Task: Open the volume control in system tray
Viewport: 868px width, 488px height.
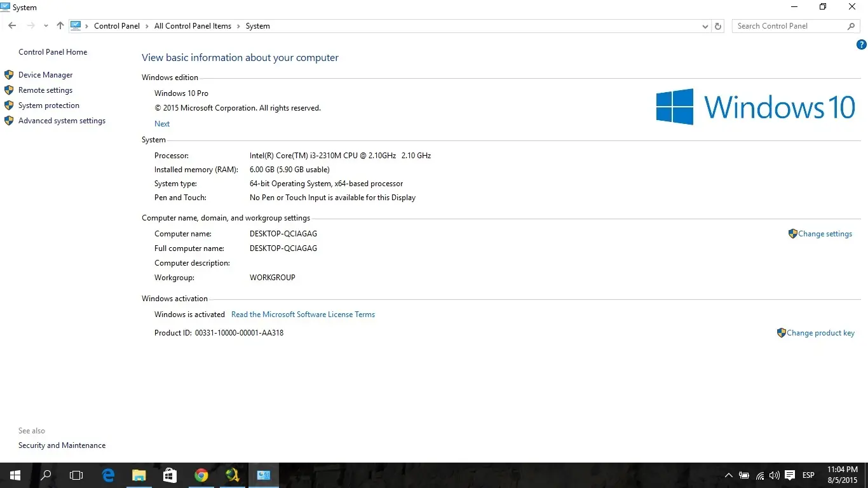Action: pyautogui.click(x=775, y=475)
